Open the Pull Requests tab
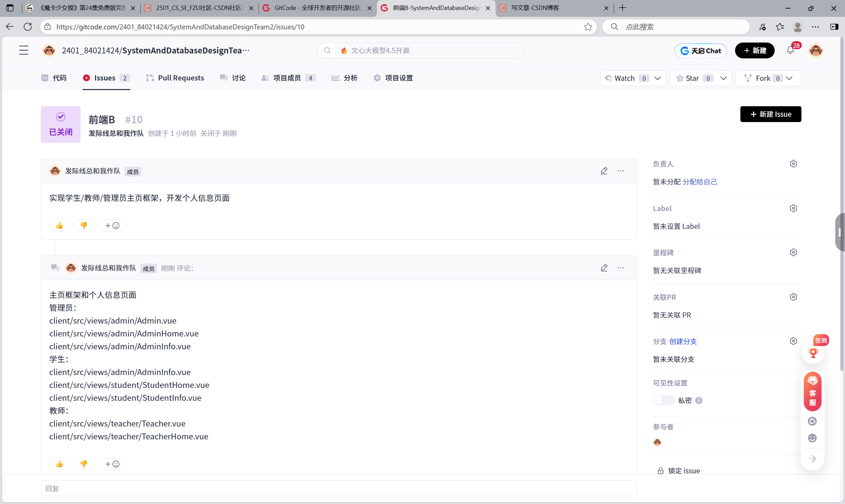Viewport: 845px width, 504px height. click(175, 78)
